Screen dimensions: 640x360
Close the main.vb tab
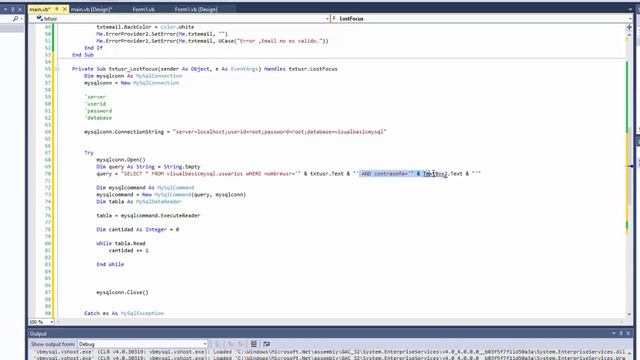tap(64, 9)
